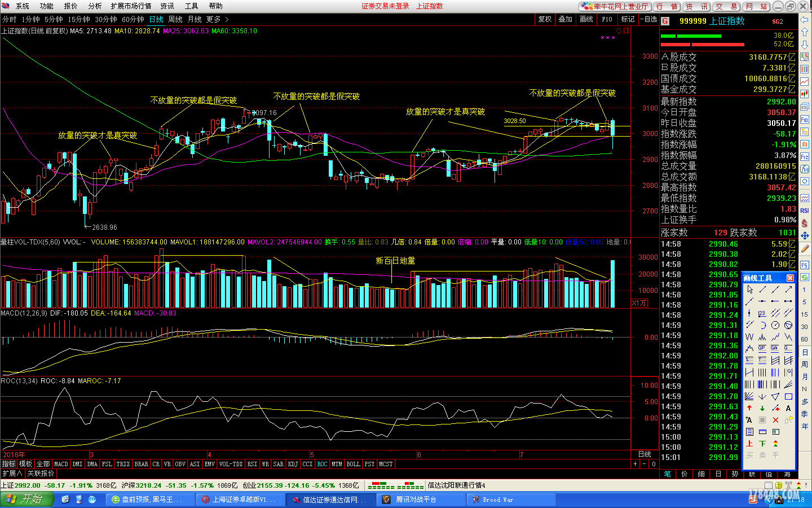
Task: Click the red X delete drawing tool
Action: pyautogui.click(x=775, y=420)
